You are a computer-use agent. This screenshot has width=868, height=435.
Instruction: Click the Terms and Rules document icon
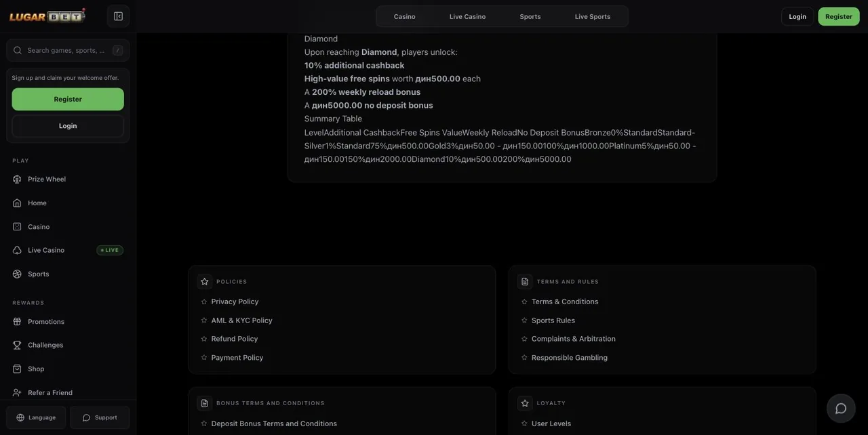(x=525, y=282)
